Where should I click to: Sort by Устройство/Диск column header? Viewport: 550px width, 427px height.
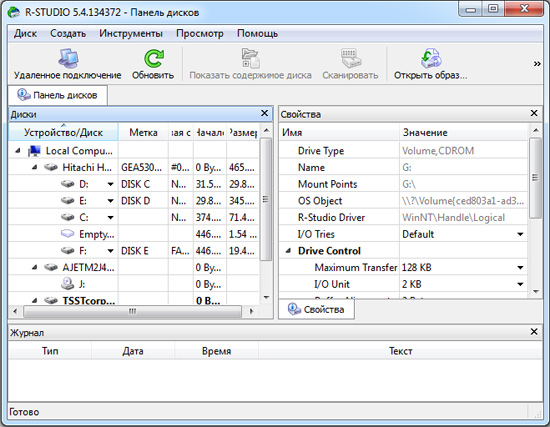pyautogui.click(x=63, y=133)
